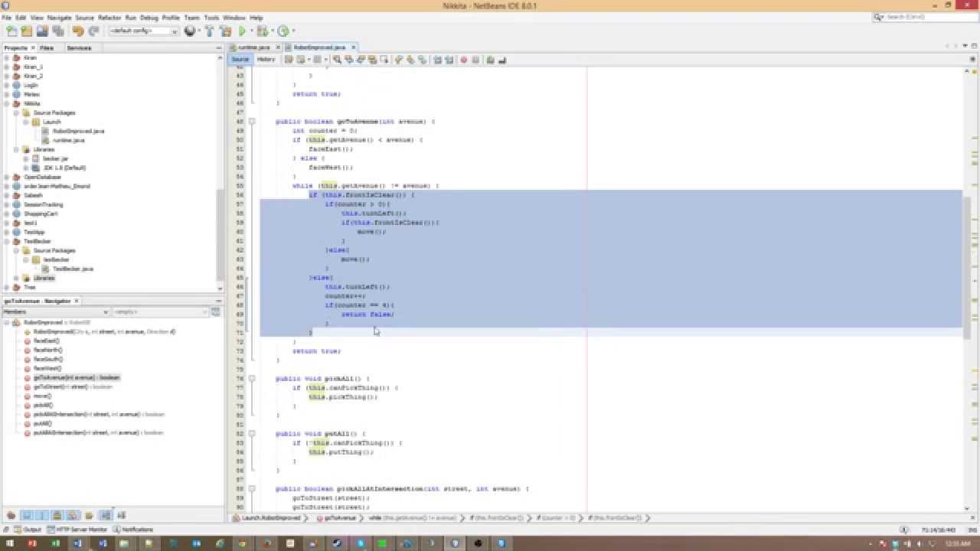Click the Find Selection magnifier icon
Image resolution: width=980 pixels, height=551 pixels.
coord(338,60)
